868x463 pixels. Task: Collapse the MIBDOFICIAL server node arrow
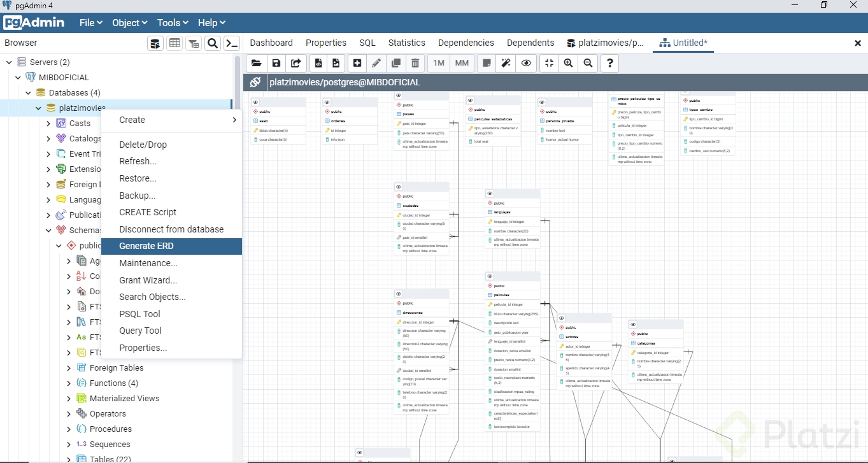[x=18, y=78]
